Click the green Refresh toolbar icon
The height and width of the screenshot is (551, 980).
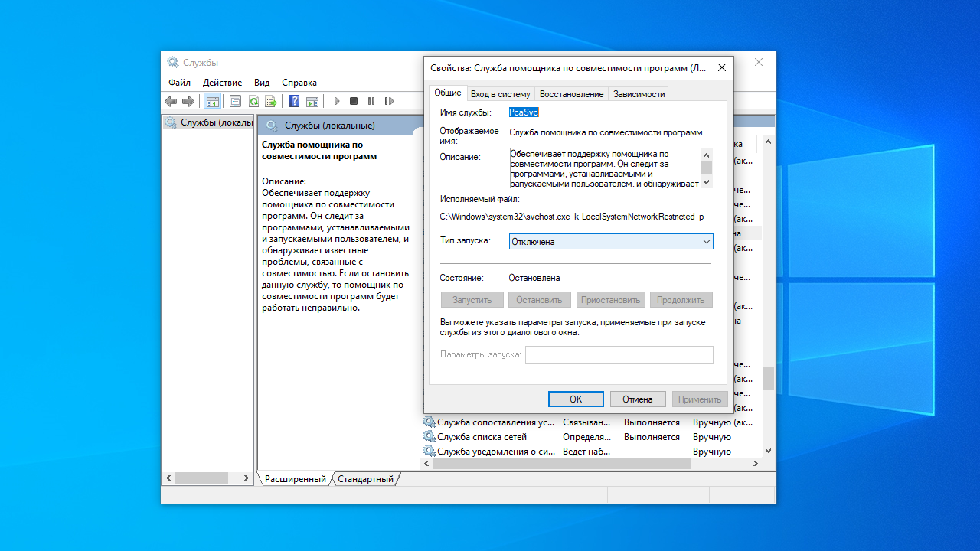click(x=253, y=101)
